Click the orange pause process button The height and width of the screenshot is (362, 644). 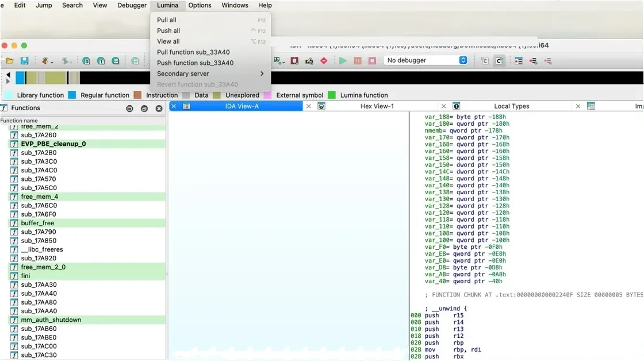[x=358, y=61]
